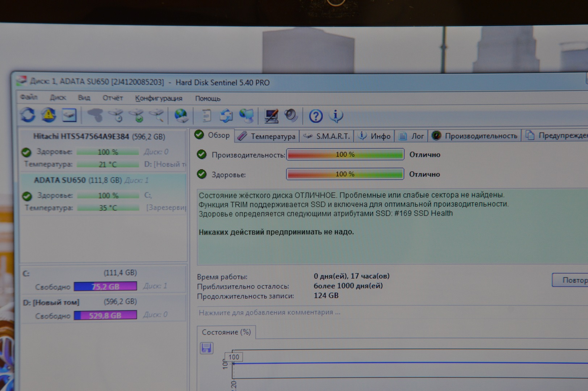Click the speaker sound toolbar icon
The image size is (588, 391).
click(291, 115)
